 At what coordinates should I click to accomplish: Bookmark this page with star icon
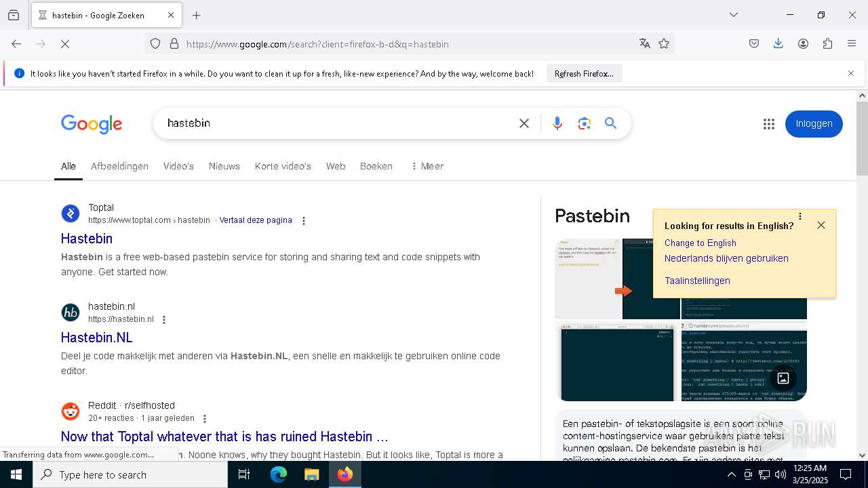[664, 44]
